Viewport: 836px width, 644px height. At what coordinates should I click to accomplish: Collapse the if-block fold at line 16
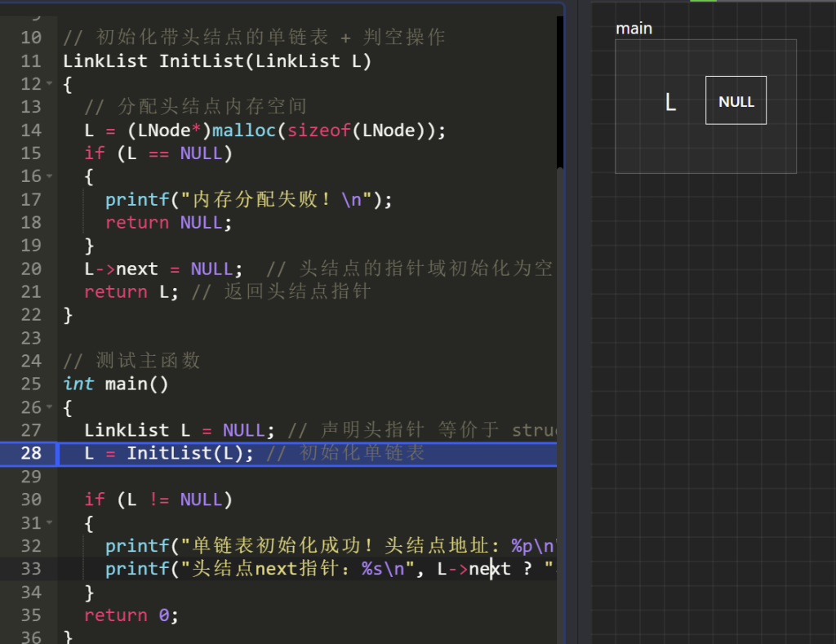(49, 176)
